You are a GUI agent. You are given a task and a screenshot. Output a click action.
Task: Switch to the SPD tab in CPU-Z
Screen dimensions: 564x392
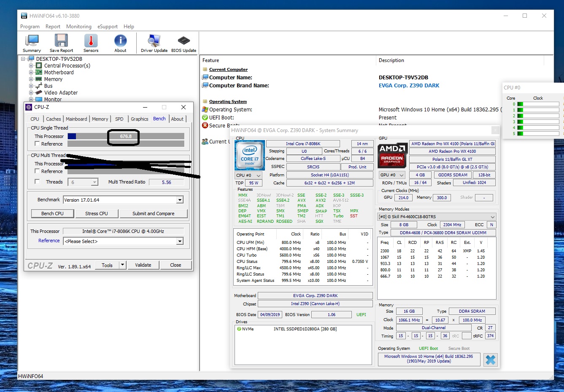tap(119, 119)
